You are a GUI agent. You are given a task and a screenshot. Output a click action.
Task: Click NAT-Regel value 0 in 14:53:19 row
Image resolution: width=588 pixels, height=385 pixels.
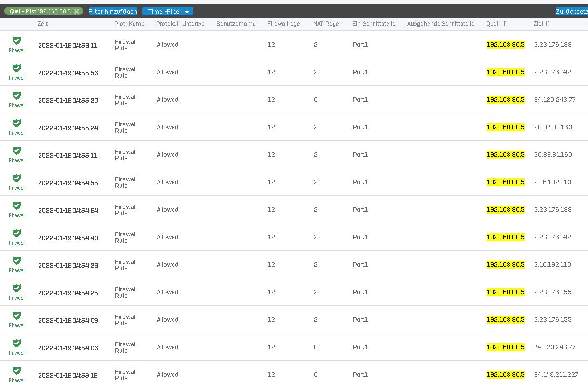tap(316, 374)
